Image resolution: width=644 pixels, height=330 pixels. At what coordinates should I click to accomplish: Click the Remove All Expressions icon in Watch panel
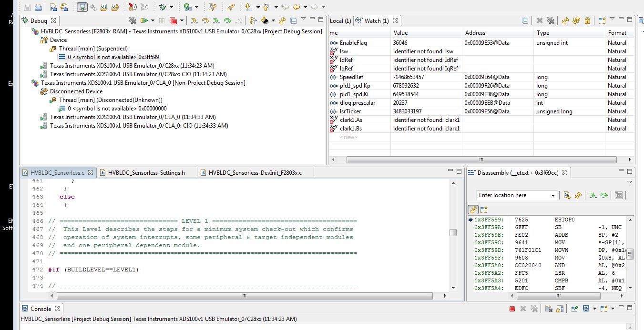tap(551, 20)
